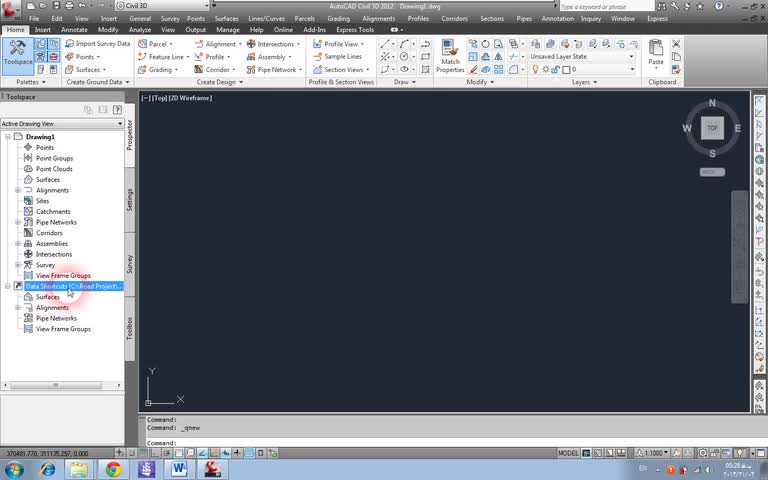Select the Grading tool icon
768x480 pixels.
point(143,70)
